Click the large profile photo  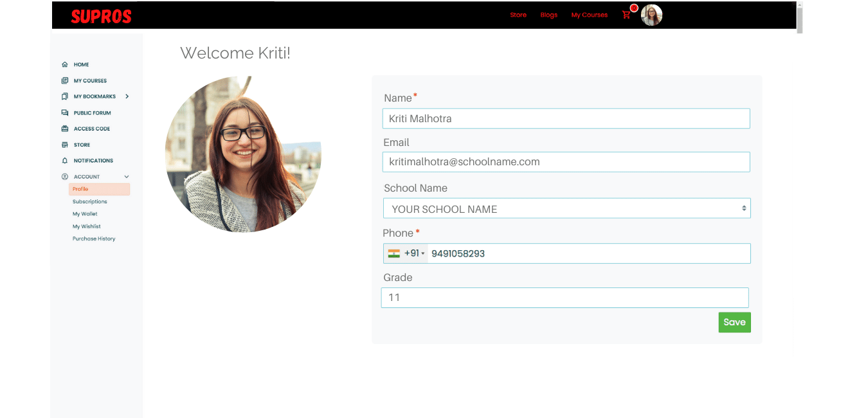click(242, 154)
